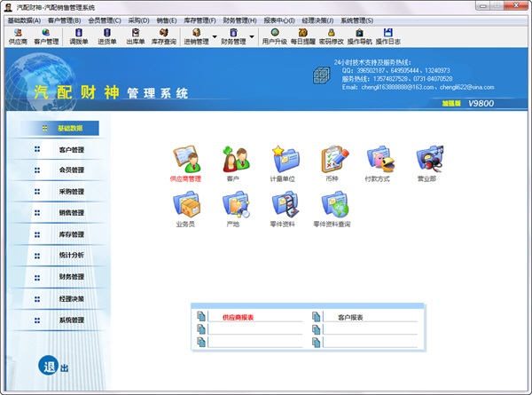
Task: Open the 库存查询 toolbar icon
Action: click(164, 36)
